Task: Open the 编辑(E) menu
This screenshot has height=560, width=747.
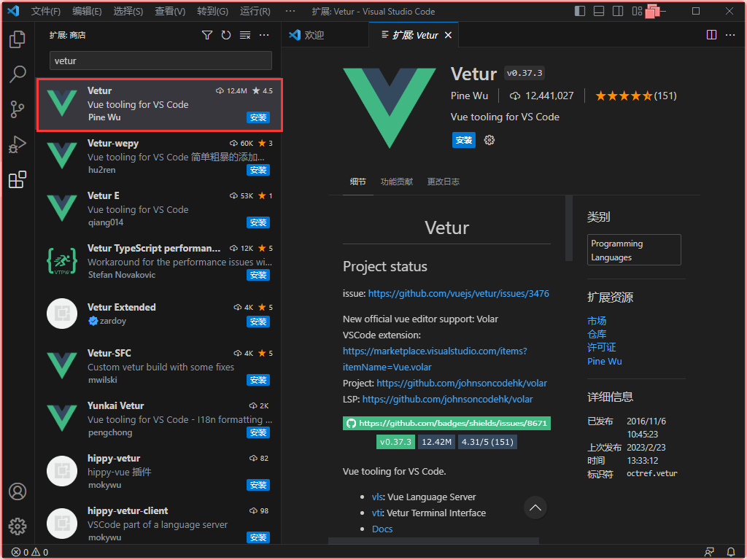Action: 87,12
